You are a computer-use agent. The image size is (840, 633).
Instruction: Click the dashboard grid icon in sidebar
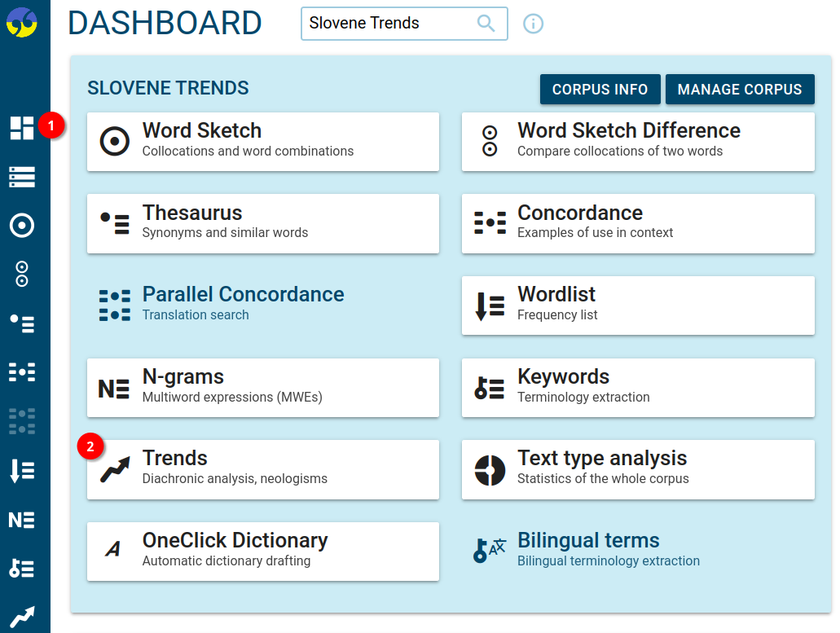[23, 128]
